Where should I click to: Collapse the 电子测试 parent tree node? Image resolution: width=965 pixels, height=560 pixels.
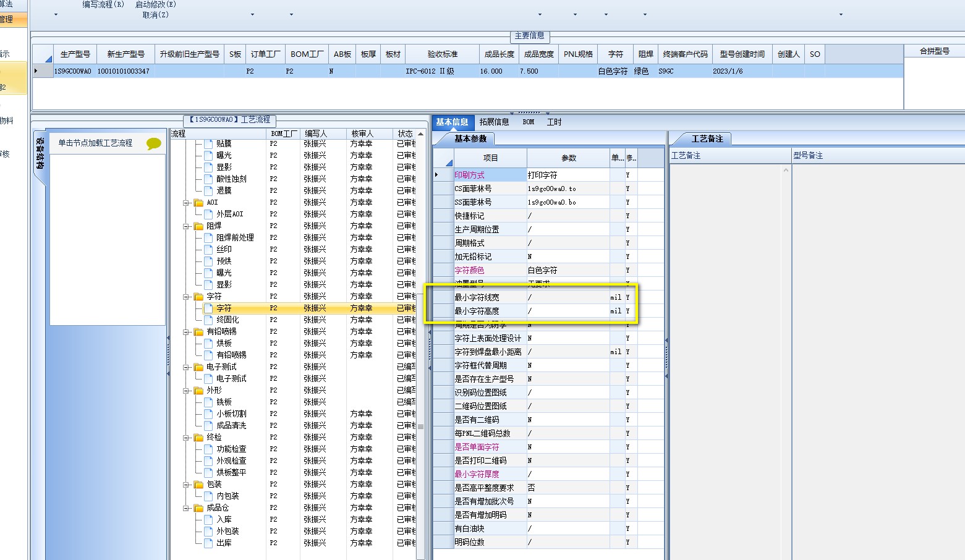(186, 367)
